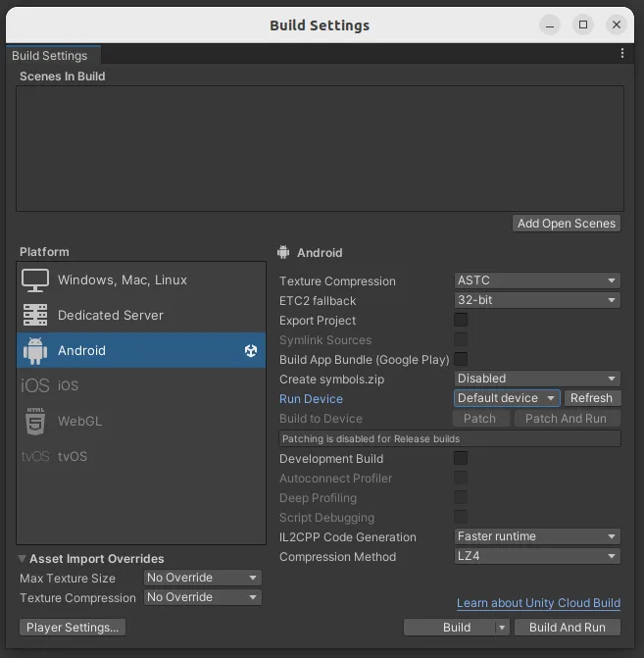This screenshot has height=658, width=644.
Task: Enable the Development Build checkbox
Action: point(461,458)
